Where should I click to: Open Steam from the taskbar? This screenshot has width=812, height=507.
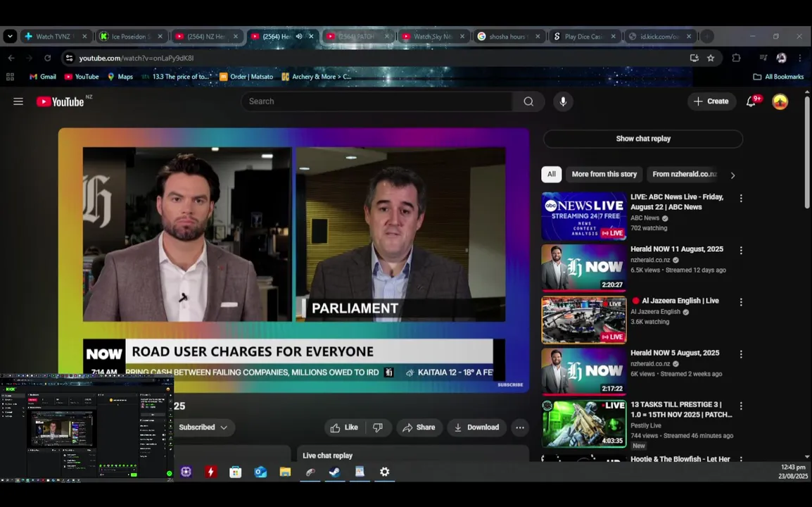tap(335, 472)
